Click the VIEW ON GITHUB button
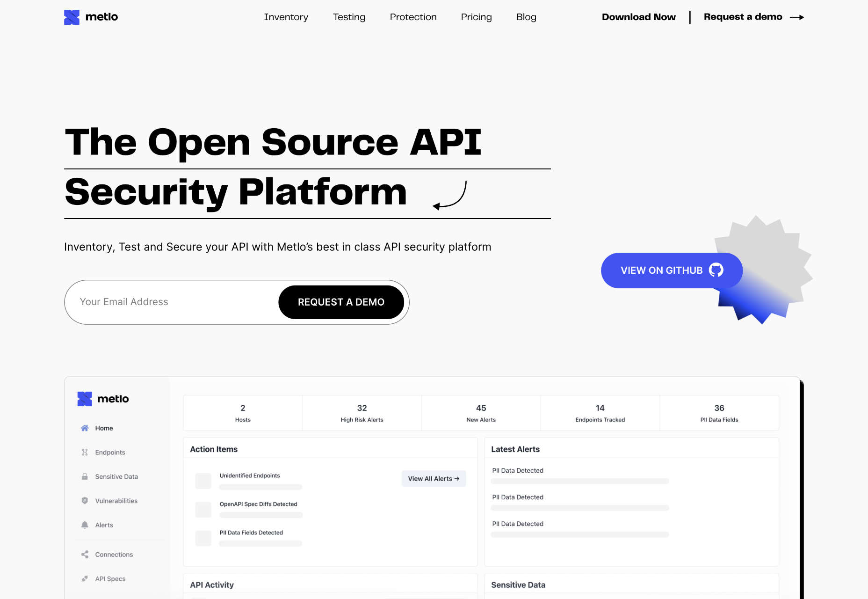868x599 pixels. coord(672,270)
